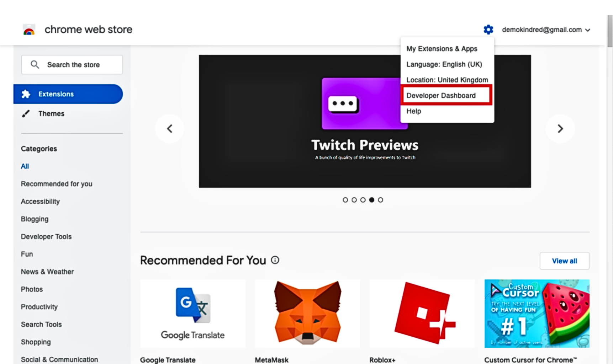Open the Photos category
This screenshot has height=364, width=613.
(32, 289)
